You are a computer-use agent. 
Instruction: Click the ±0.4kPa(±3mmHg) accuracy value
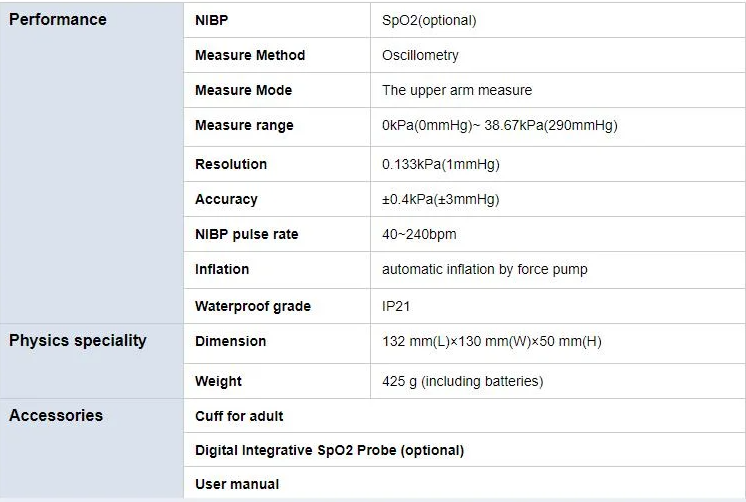[440, 199]
